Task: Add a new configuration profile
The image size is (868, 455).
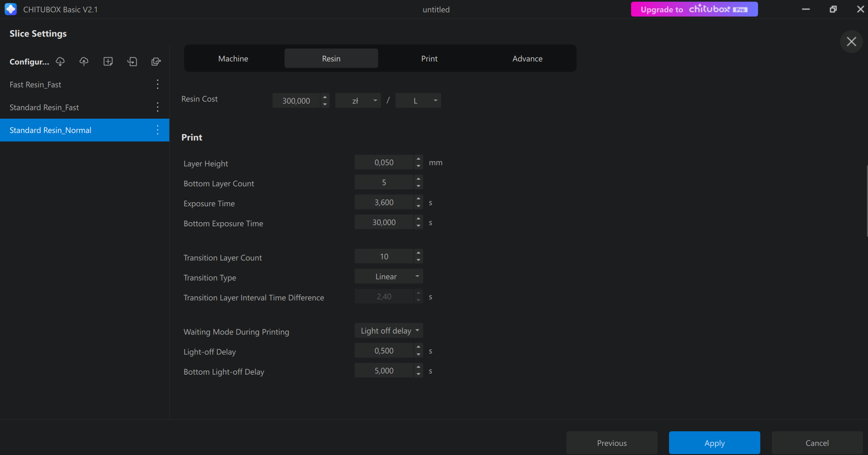Action: [x=108, y=62]
